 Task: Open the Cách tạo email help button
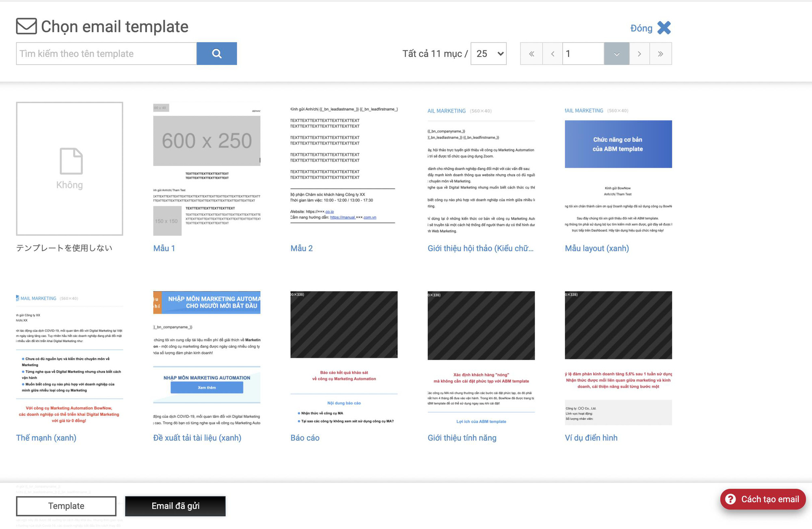pos(763,499)
